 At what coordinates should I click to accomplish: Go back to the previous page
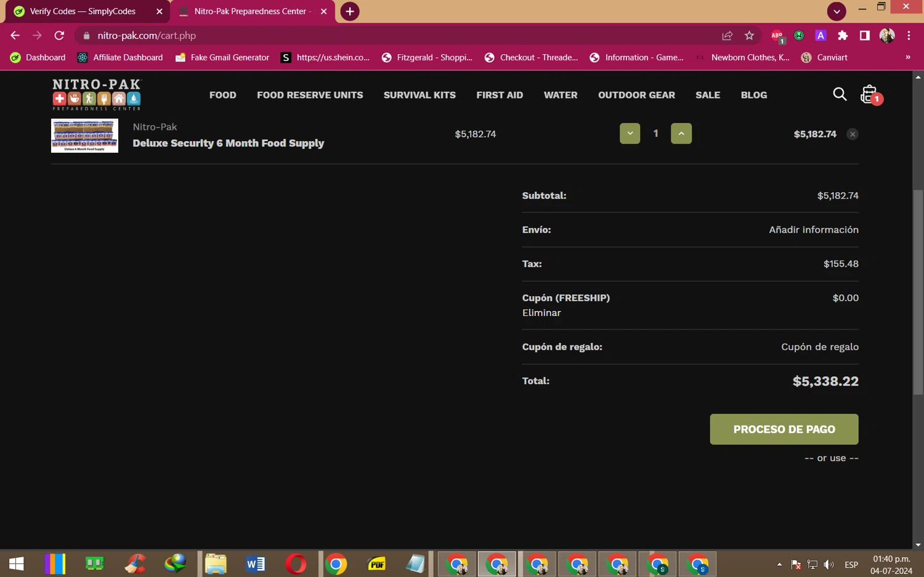pyautogui.click(x=15, y=35)
